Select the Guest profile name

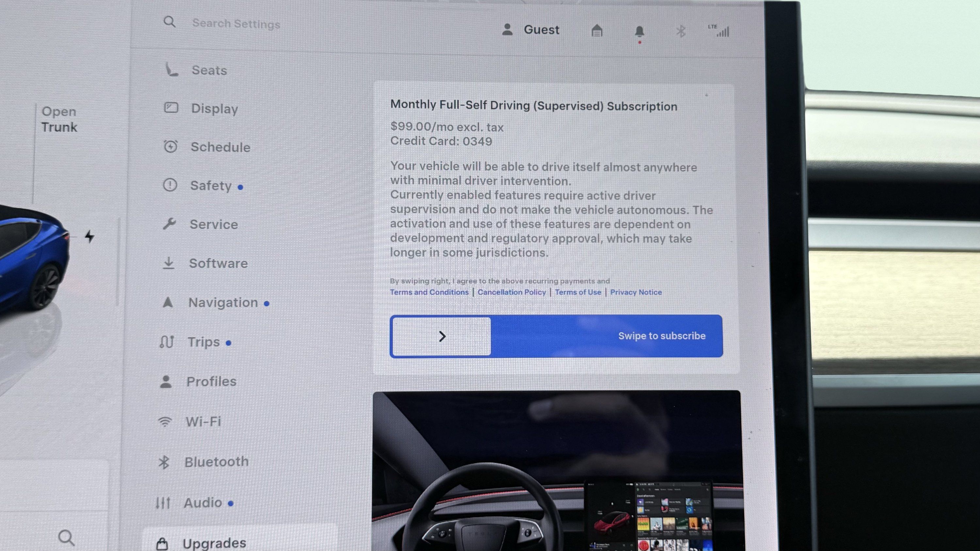[541, 30]
